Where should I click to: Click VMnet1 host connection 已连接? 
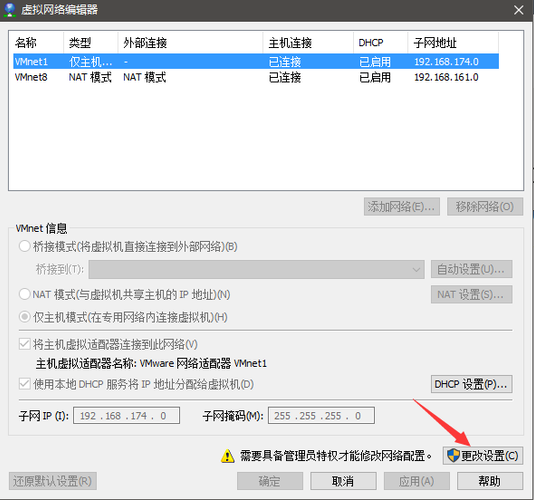tap(285, 62)
